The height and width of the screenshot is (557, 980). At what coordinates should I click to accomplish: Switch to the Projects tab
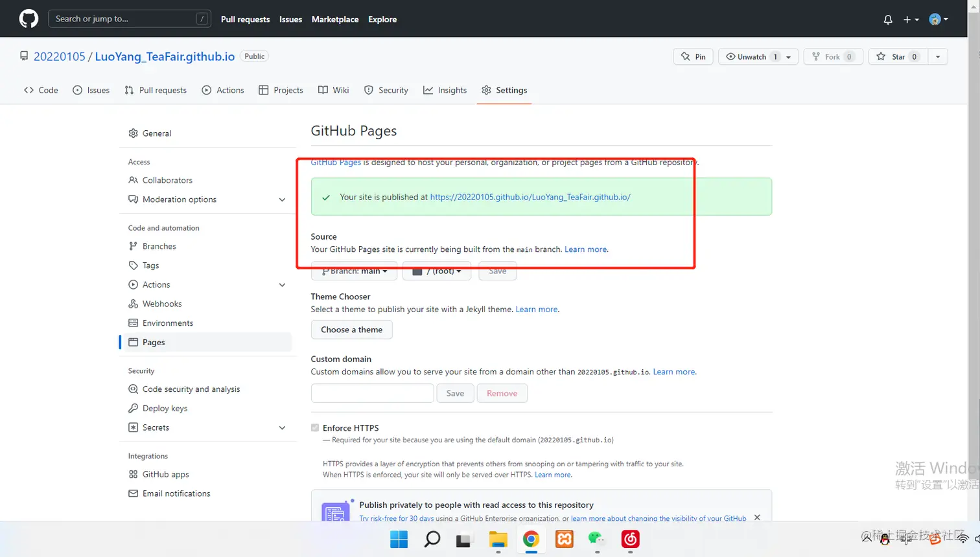pos(281,90)
